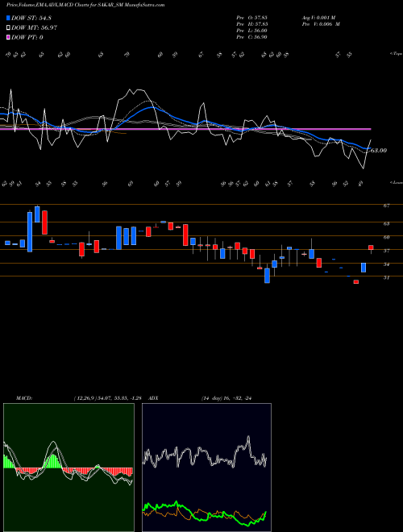Click the 57 price axis label
The image size is (403, 532).
[x=387, y=251]
